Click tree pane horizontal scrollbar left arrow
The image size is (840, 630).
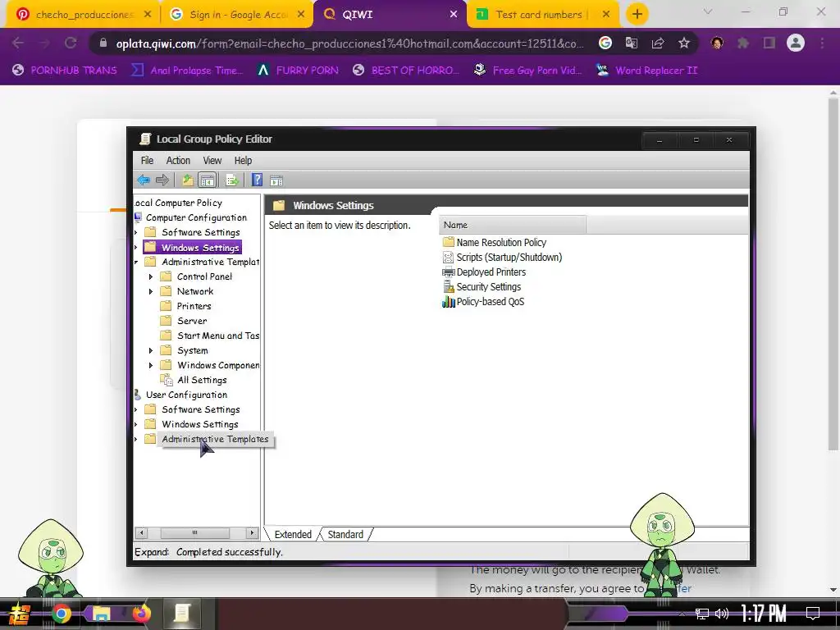(141, 532)
